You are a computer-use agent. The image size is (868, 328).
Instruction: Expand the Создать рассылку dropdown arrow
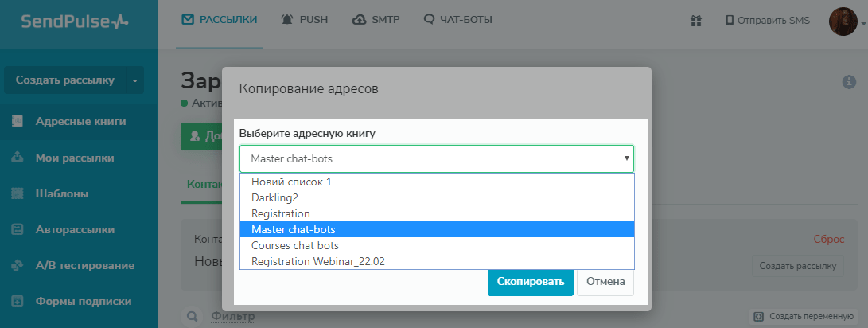134,80
